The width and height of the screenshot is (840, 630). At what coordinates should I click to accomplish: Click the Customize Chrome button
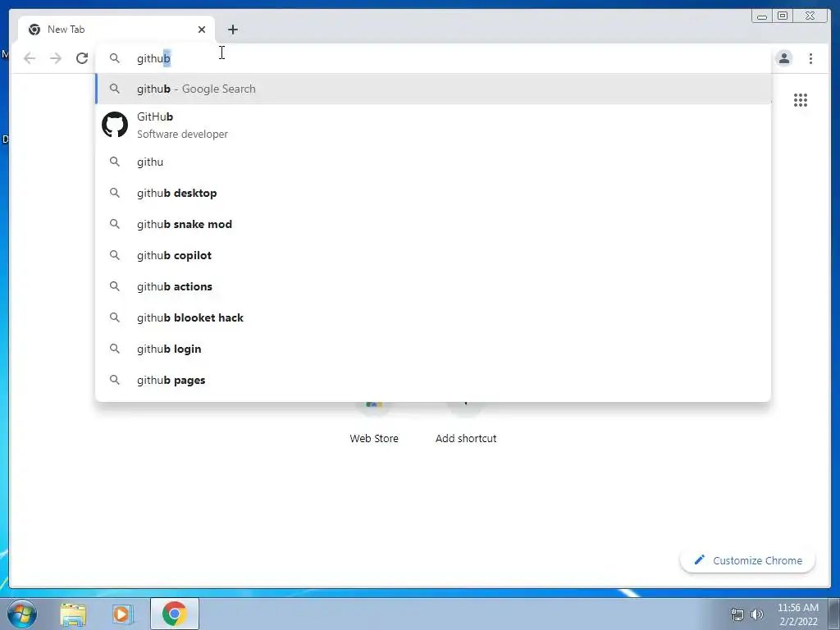coord(748,560)
